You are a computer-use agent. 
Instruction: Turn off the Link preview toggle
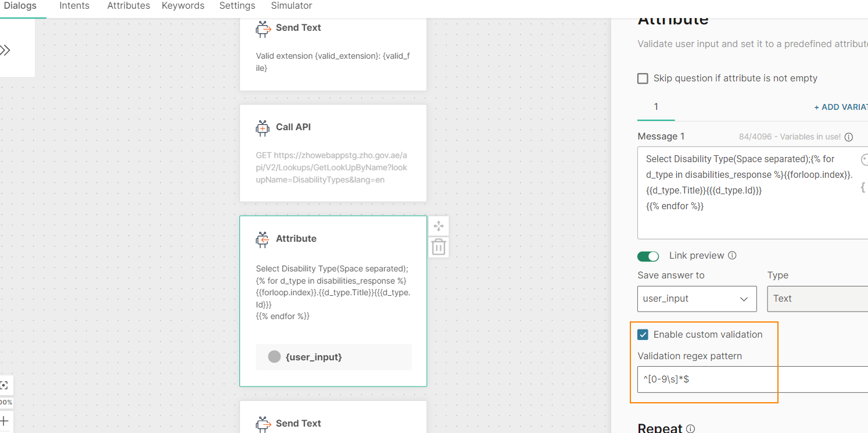648,256
